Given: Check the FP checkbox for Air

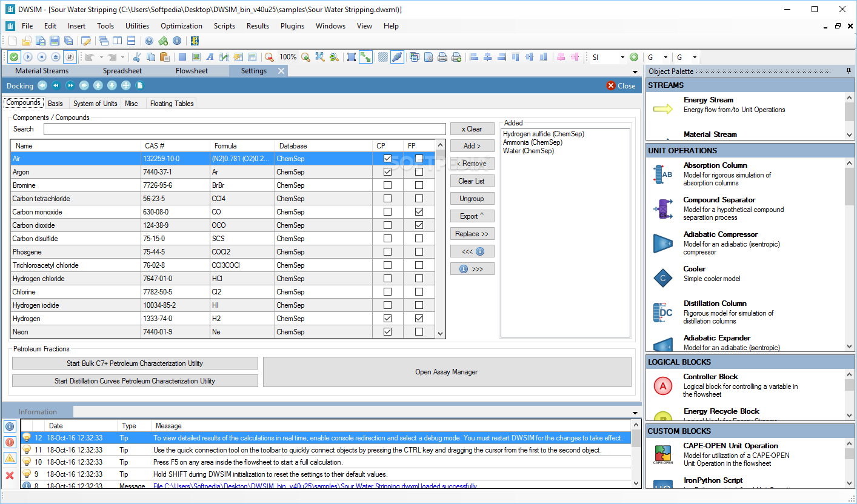Looking at the screenshot, I should (419, 159).
